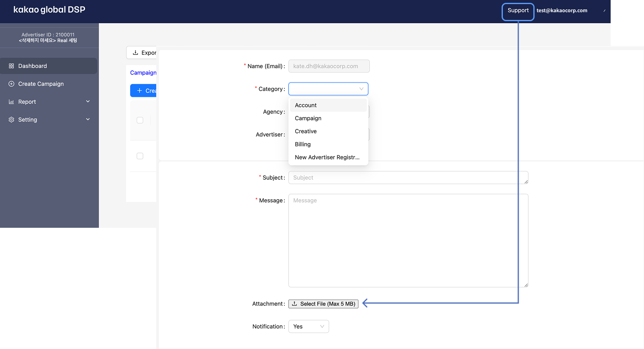Tick the first checkbox in campaign table
This screenshot has height=349, width=644.
pos(140,120)
